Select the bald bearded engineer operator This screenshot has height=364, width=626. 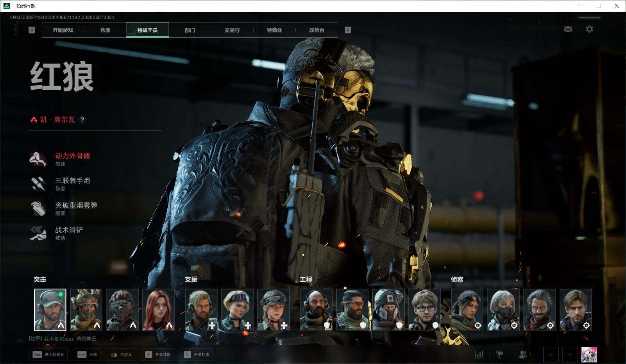tap(316, 310)
